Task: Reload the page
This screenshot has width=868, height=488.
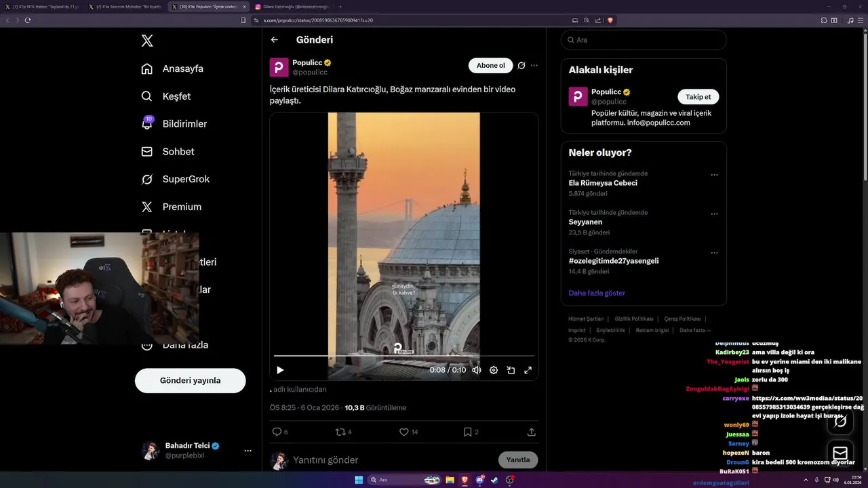Action: tap(28, 20)
